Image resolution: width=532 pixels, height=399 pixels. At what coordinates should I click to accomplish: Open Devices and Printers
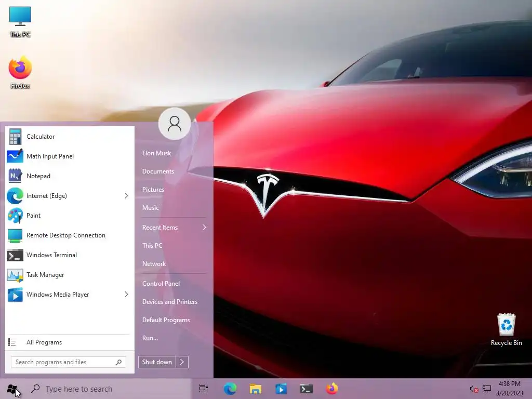pyautogui.click(x=170, y=302)
